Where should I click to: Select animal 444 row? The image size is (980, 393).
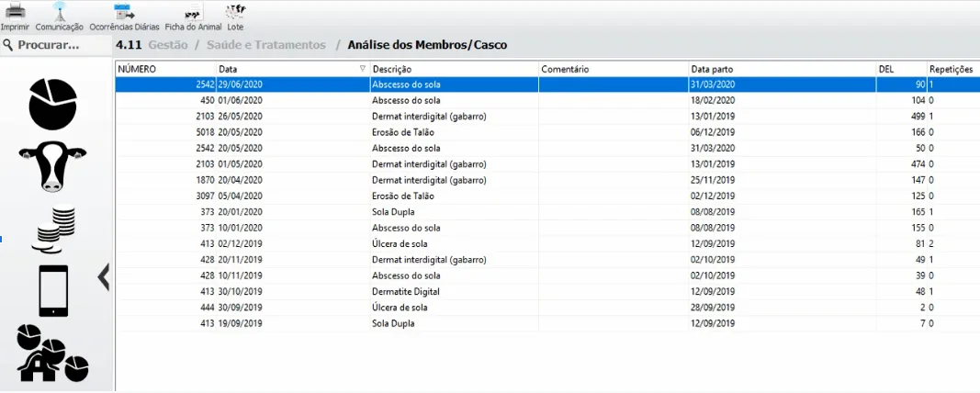pos(547,308)
